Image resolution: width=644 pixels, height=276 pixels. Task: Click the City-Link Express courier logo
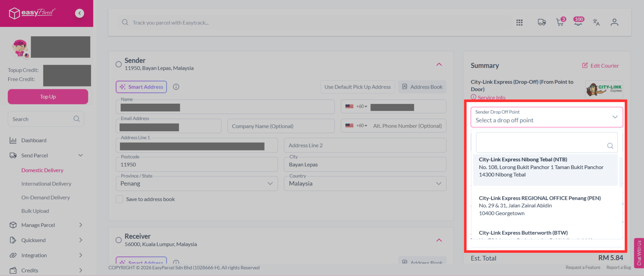tap(604, 89)
